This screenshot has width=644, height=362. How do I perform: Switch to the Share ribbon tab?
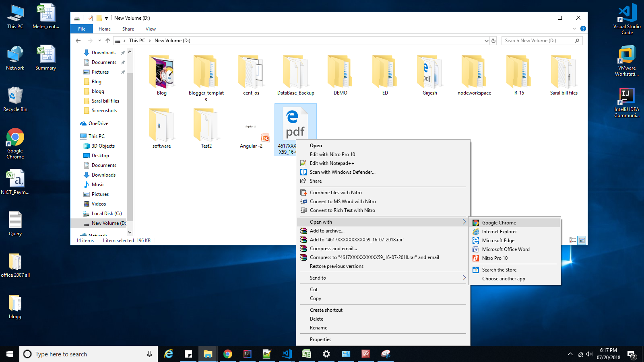[128, 29]
